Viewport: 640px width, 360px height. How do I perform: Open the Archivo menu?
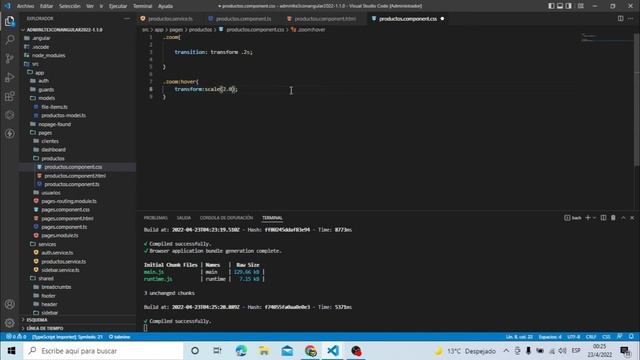coord(25,6)
